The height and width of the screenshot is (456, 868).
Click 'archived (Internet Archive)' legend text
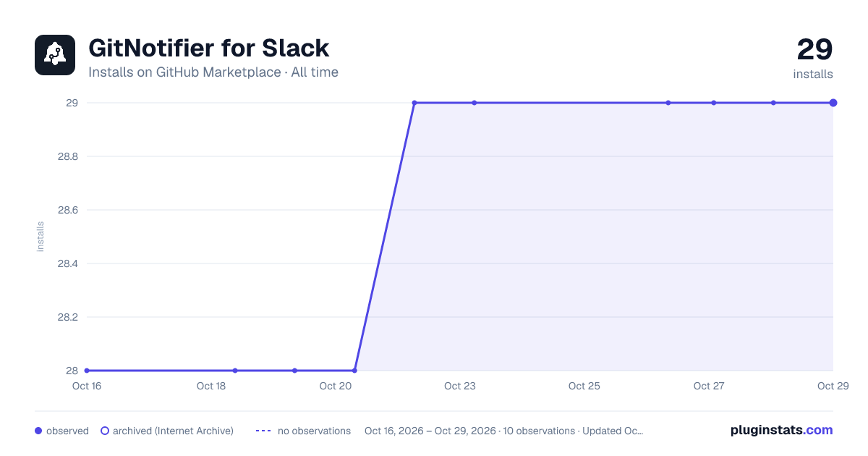pos(173,431)
